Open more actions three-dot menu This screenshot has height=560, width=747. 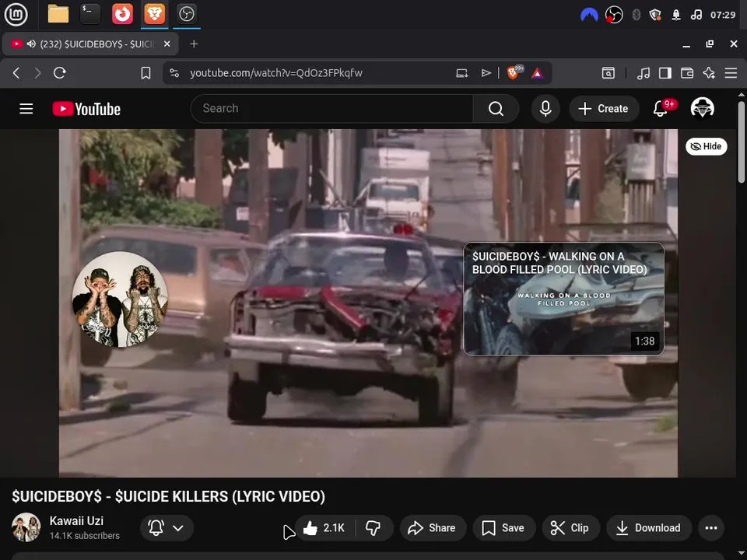710,527
